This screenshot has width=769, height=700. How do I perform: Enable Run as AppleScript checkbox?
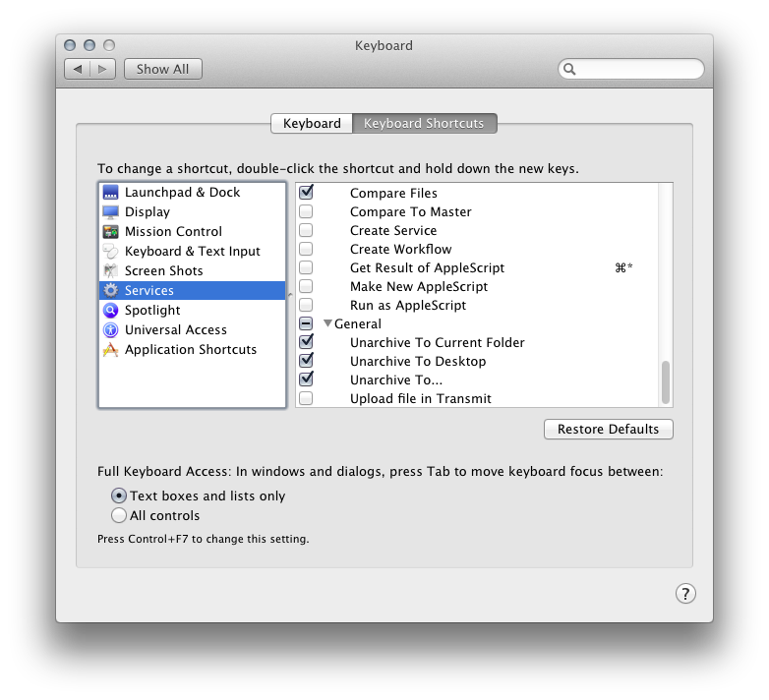click(306, 305)
